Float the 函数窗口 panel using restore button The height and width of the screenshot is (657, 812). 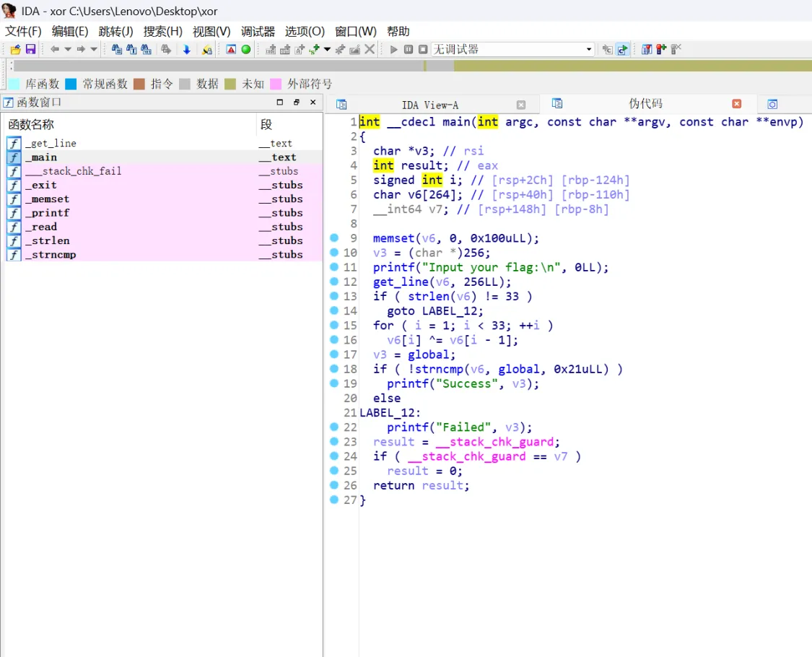296,102
